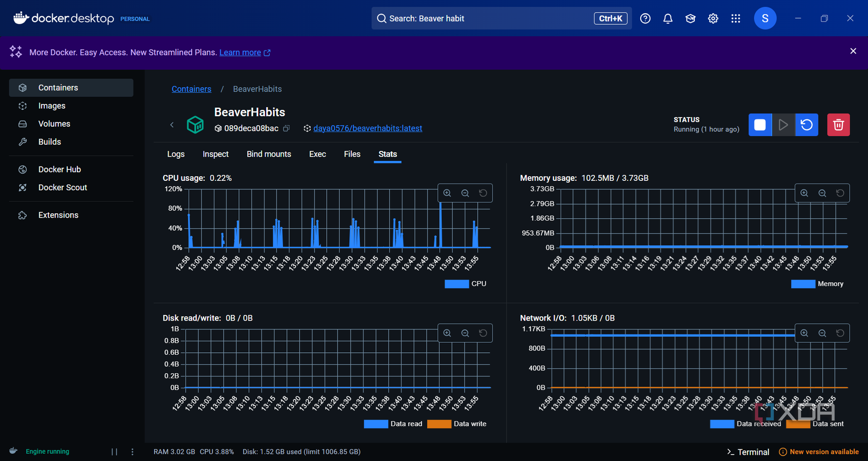Toggle CPU series in chart legend
Viewport: 868px width, 461px height.
[466, 284]
